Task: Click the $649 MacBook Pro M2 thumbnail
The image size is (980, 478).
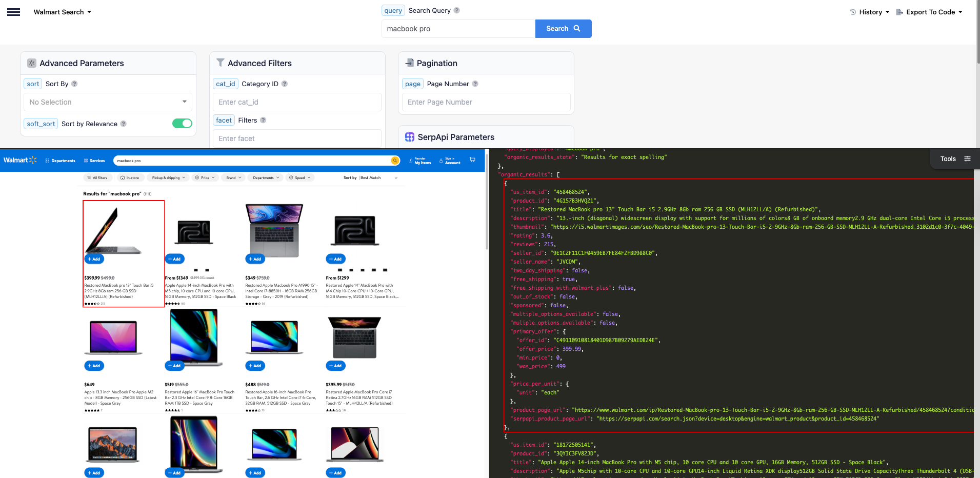Action: point(113,337)
